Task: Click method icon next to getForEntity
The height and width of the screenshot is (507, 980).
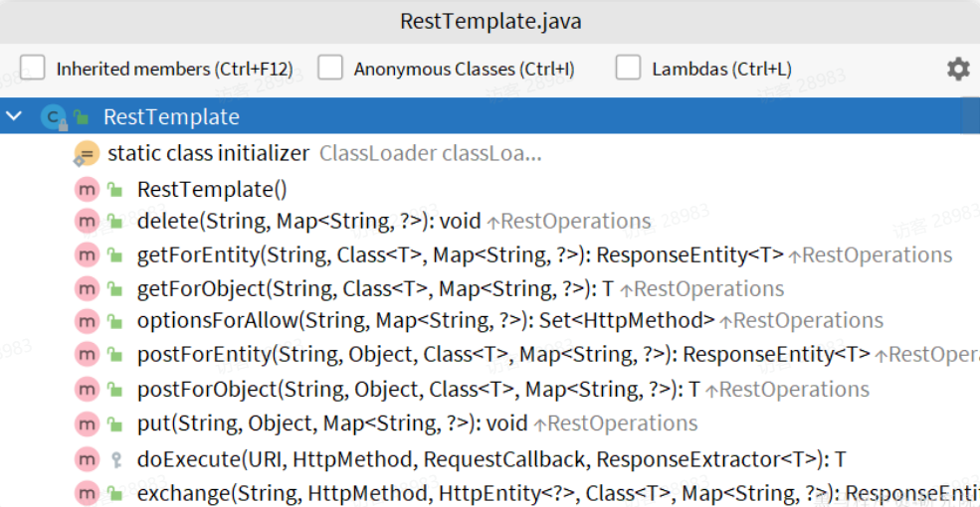Action: (87, 255)
